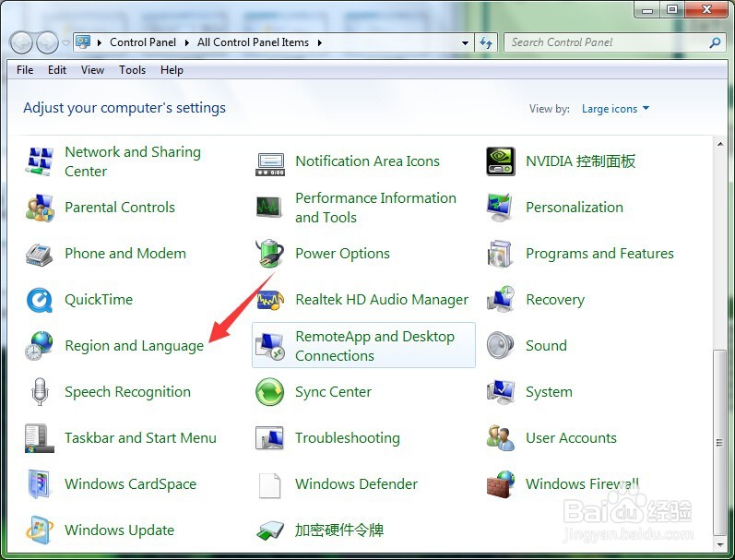Click the Windows Update link text
The image size is (735, 560).
[120, 530]
